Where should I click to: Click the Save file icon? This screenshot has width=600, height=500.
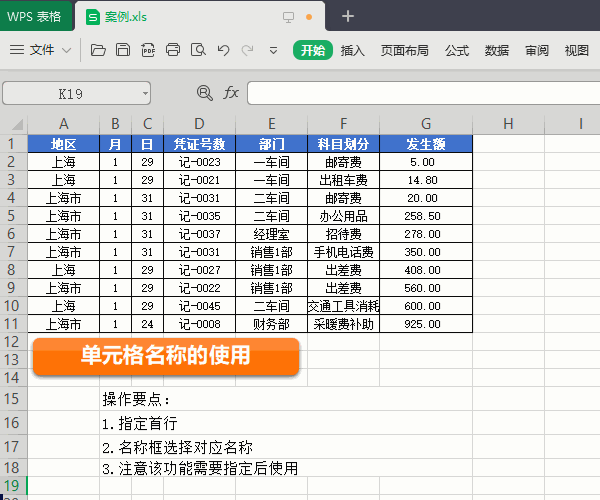pos(123,50)
